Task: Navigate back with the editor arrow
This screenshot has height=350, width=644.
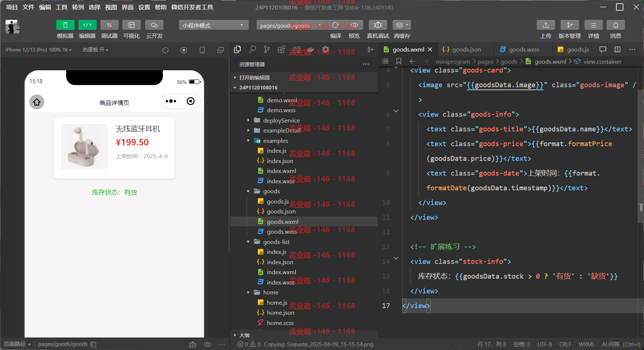Action: 412,61
